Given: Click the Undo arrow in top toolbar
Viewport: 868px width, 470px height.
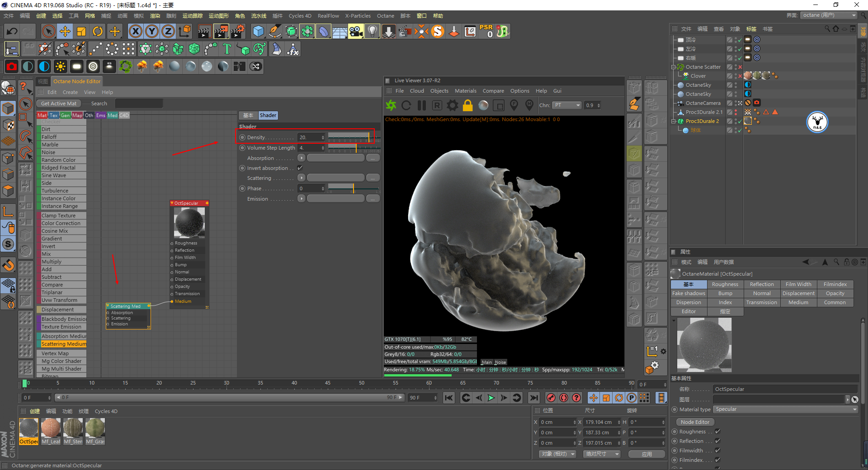Looking at the screenshot, I should [x=12, y=31].
